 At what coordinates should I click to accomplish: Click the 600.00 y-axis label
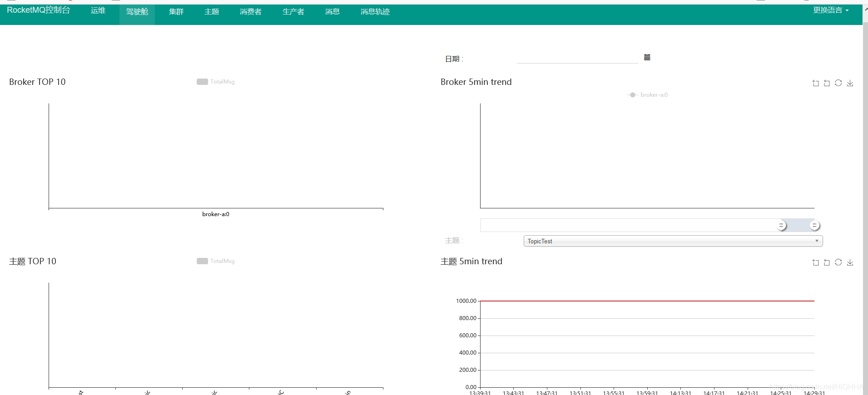(468, 336)
